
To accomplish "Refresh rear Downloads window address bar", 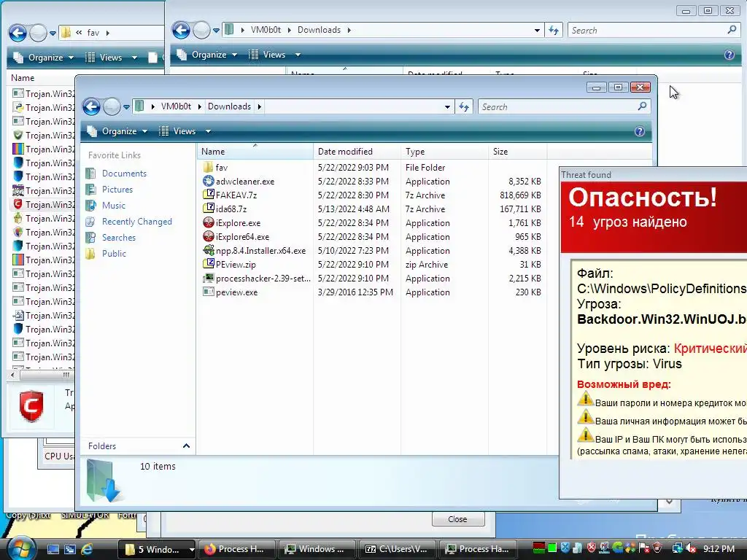I will tap(554, 30).
